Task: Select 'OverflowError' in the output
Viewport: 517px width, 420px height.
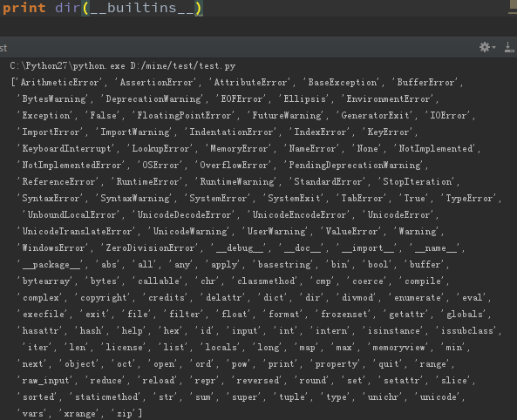Action: (233, 165)
